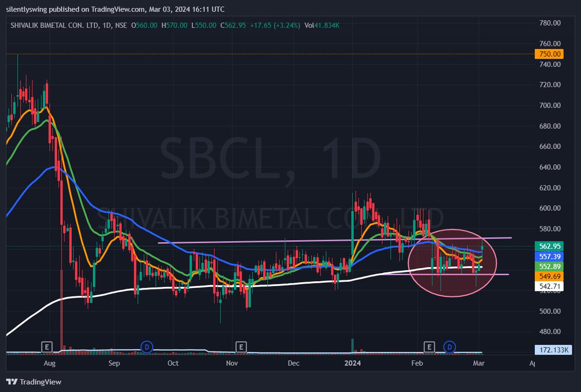
Task: Click the 2024 label on the time axis
Action: pyautogui.click(x=353, y=362)
